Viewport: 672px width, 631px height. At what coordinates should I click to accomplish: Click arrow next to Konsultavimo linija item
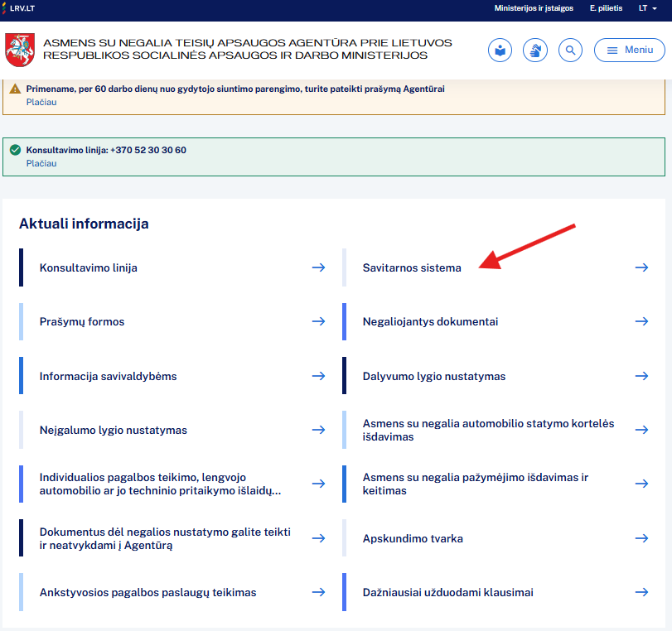tap(318, 267)
